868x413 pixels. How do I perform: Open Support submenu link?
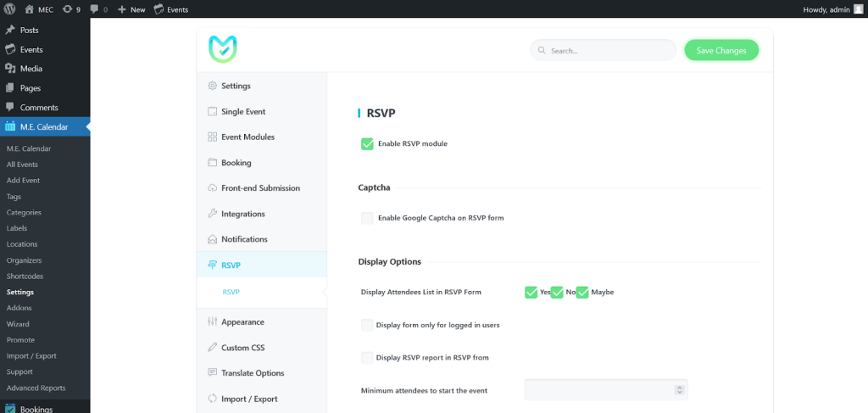pyautogui.click(x=20, y=372)
